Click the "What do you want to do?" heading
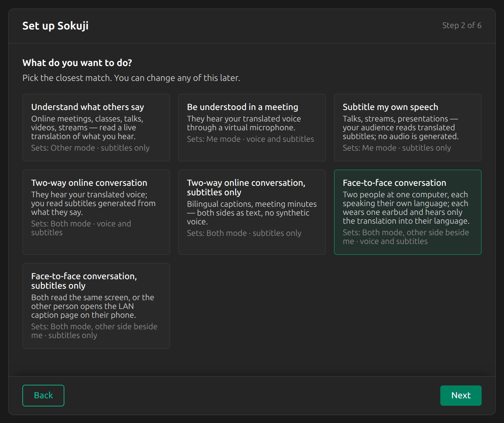The height and width of the screenshot is (423, 504). tap(77, 63)
